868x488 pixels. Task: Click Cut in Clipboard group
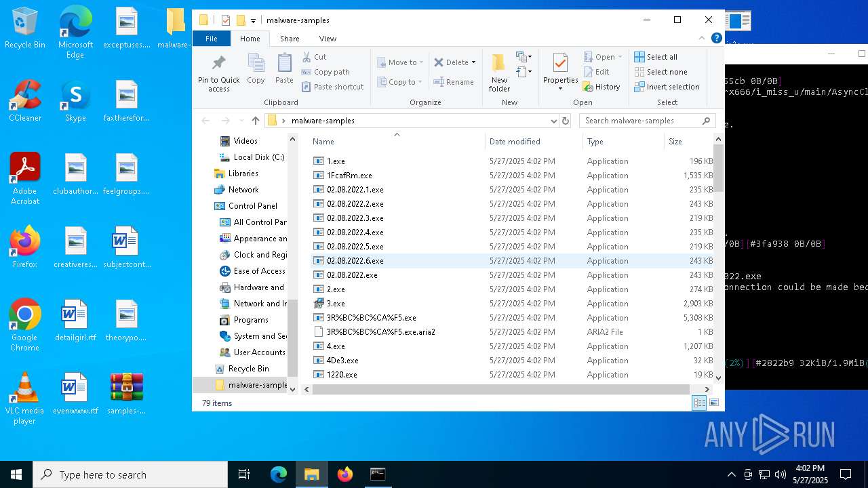click(x=314, y=57)
